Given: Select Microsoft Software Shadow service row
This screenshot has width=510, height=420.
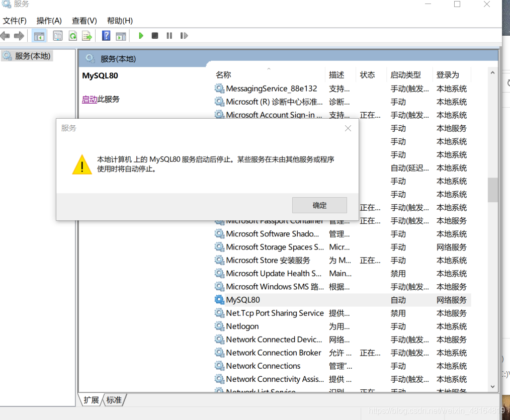Looking at the screenshot, I should 342,234.
